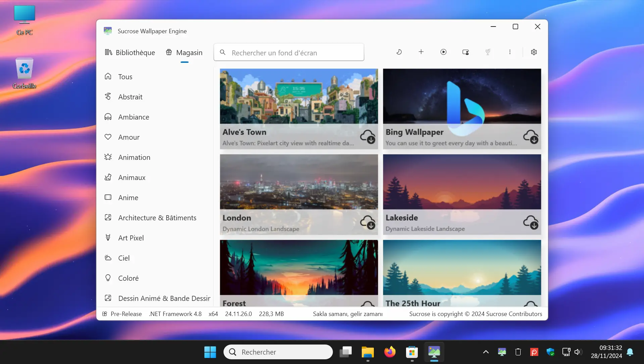Viewport: 644px width, 364px height.
Task: Download the London wallpaper
Action: 367,222
